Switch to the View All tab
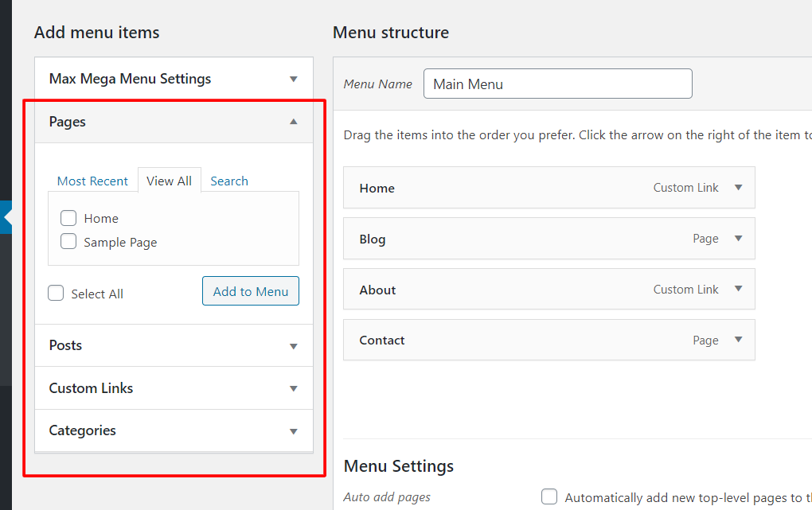812x510 pixels. point(170,181)
